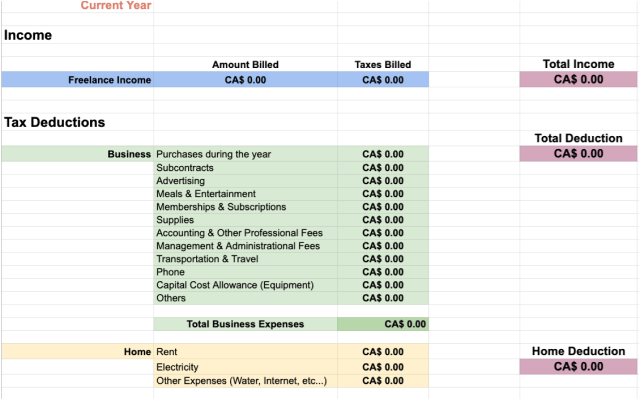Select 'Management & Administrational Fees' cell

coord(245,246)
